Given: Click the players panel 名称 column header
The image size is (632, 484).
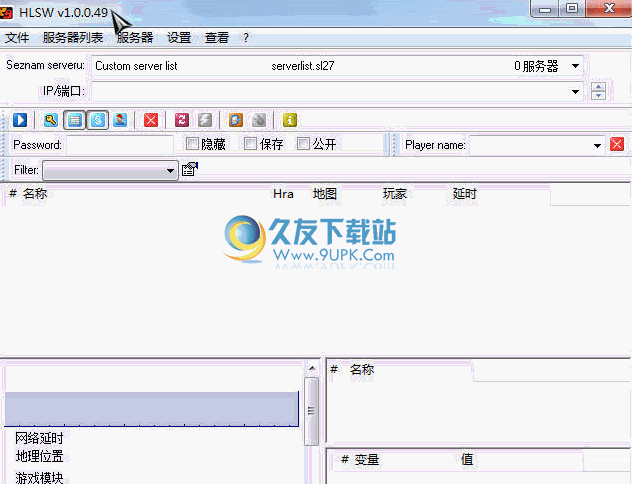Looking at the screenshot, I should [362, 369].
